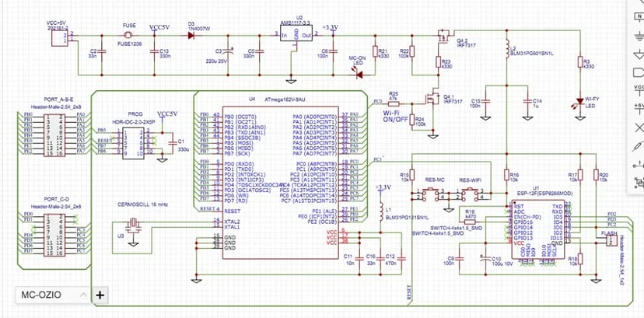Image resolution: width=644 pixels, height=318 pixels.
Task: Choose the Pin placement tool
Action: coord(639,166)
